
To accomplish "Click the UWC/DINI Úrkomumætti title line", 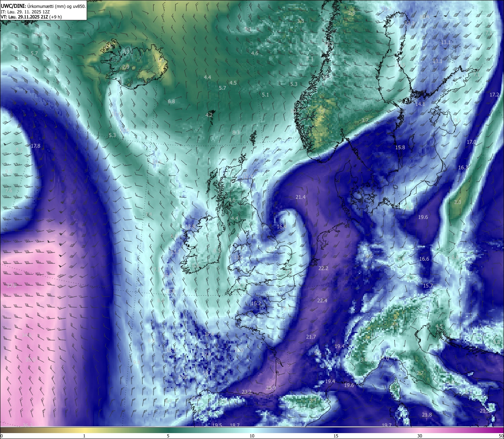I will (x=43, y=6).
